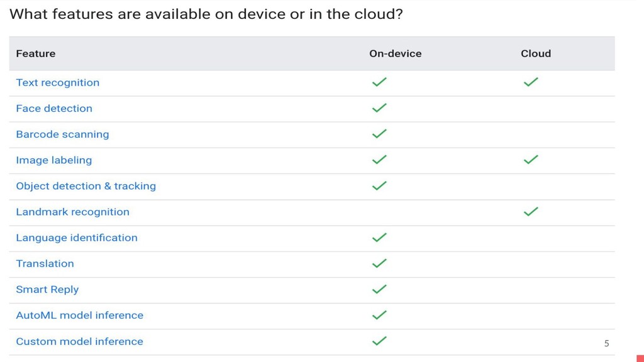
Task: Open the Face detection link
Action: click(54, 108)
